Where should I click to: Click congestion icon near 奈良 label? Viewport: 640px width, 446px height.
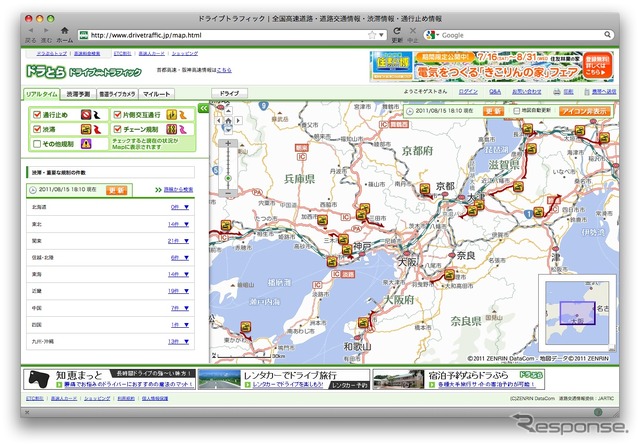click(449, 273)
